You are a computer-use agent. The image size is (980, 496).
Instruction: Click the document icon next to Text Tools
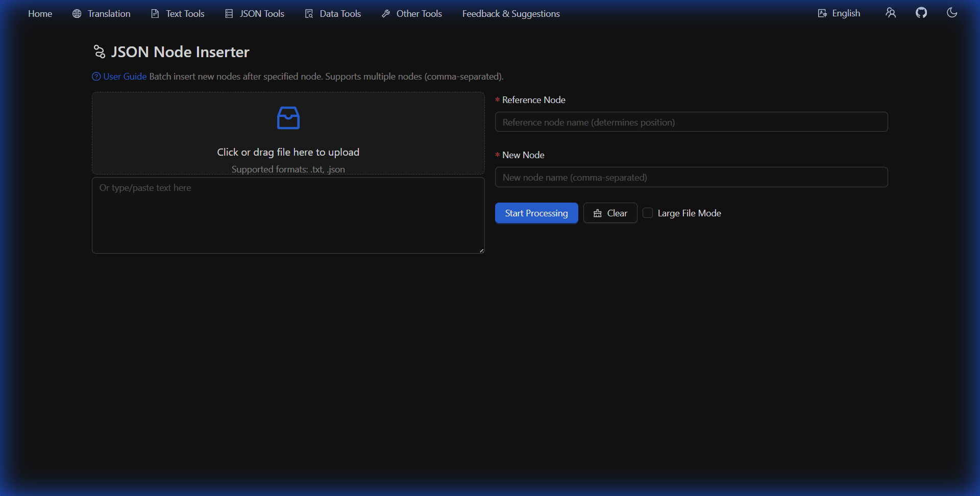[155, 14]
